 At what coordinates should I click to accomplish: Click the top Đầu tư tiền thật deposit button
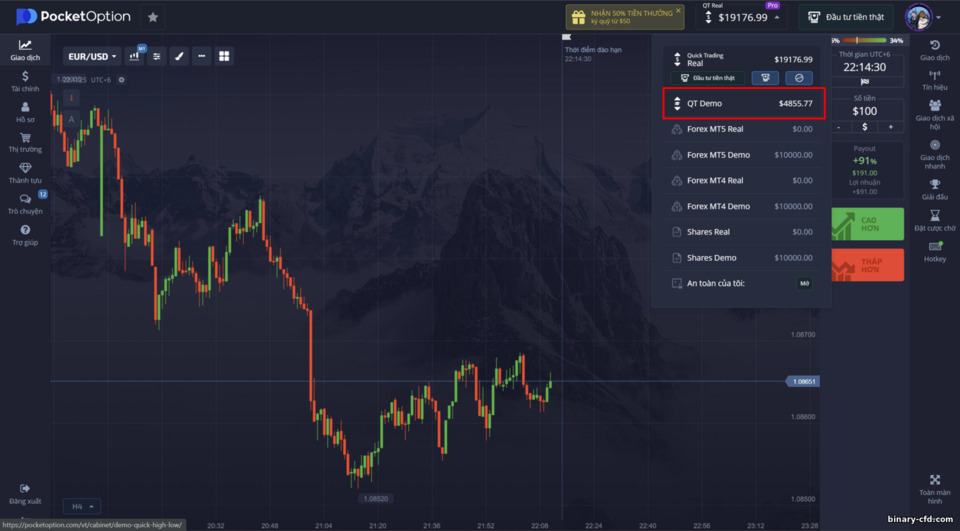point(846,17)
